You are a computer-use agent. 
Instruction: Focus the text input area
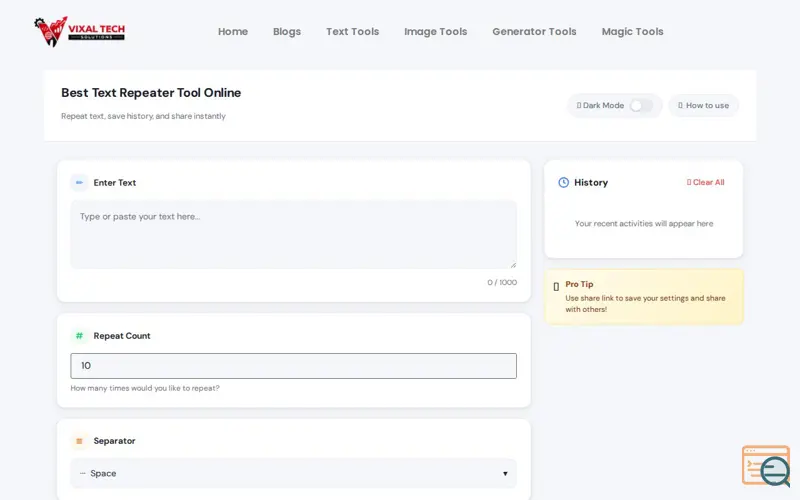pos(293,234)
